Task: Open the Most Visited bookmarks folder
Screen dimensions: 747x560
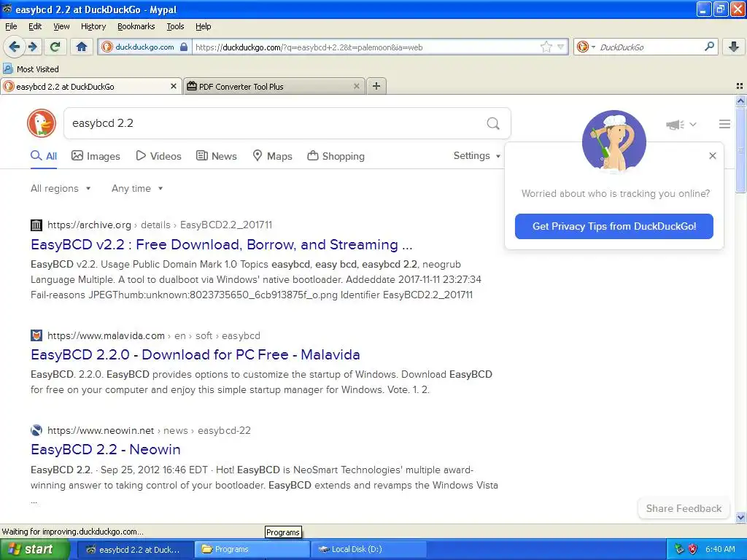Action: 31,69
